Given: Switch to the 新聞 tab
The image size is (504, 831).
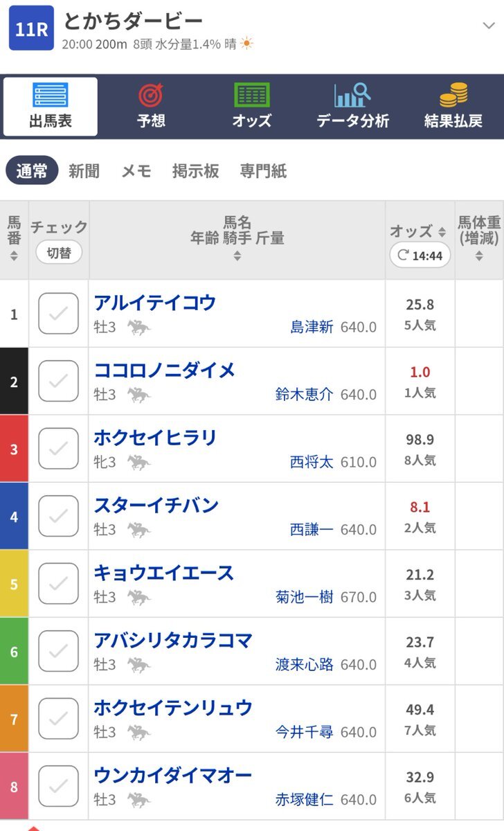Looking at the screenshot, I should point(84,171).
